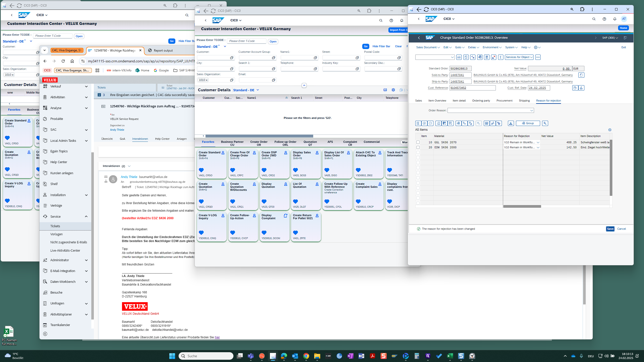Open the Order Reason dropdown
The height and width of the screenshot is (362, 644).
pyautogui.click(x=532, y=111)
